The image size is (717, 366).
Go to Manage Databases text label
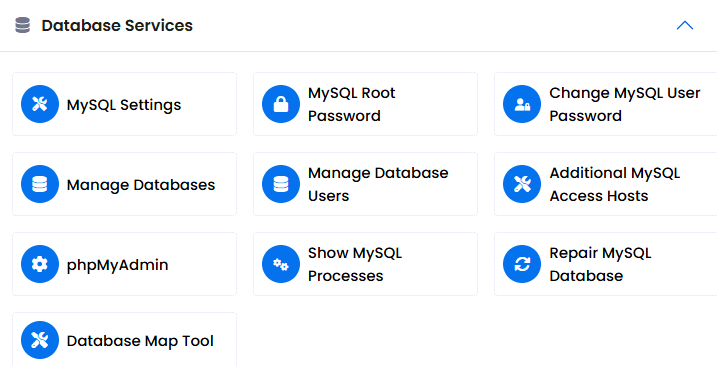(x=141, y=185)
